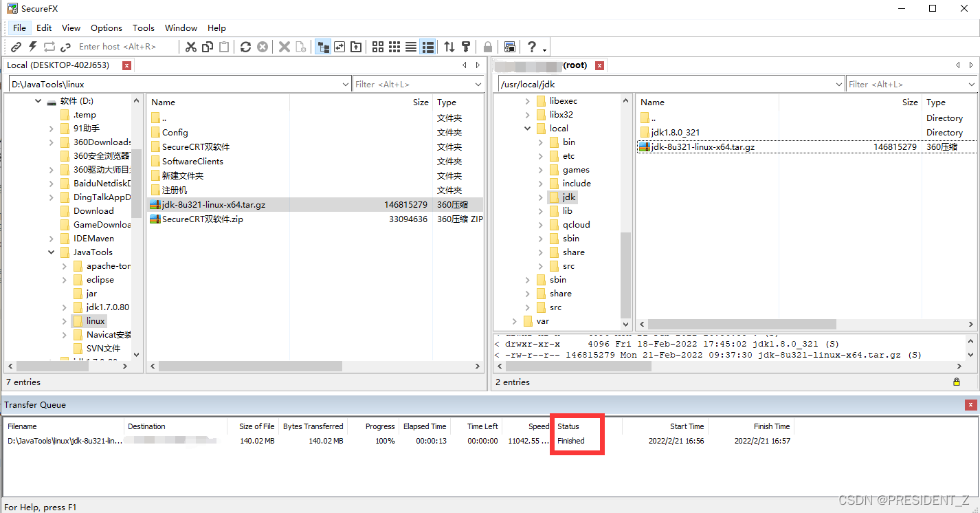Expand the eclipse folder node
980x513 pixels.
[65, 280]
